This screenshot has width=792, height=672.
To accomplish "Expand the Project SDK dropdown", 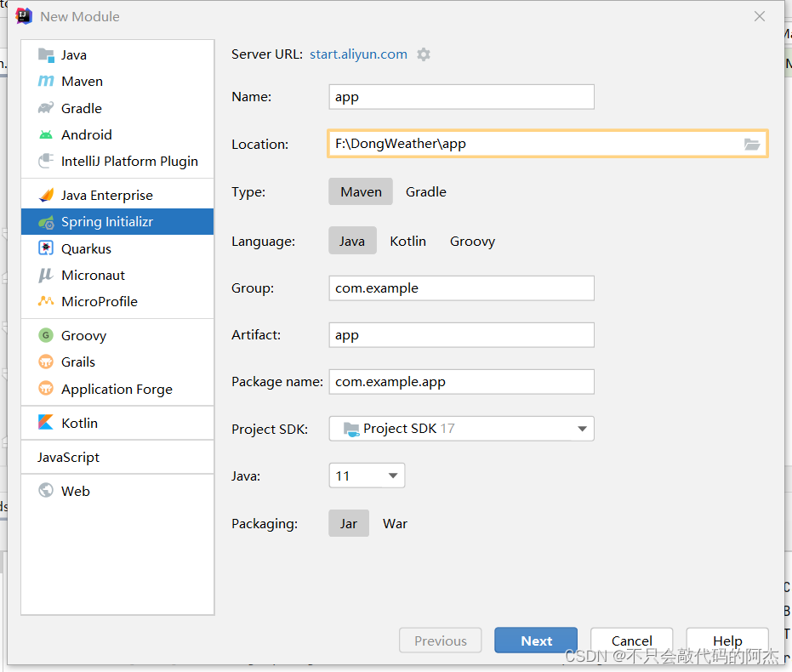I will pyautogui.click(x=461, y=429).
